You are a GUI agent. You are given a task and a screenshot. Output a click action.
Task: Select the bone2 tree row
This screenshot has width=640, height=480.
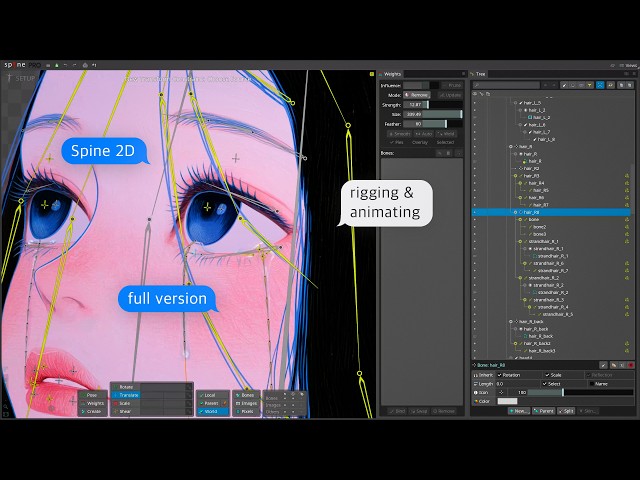(551, 227)
